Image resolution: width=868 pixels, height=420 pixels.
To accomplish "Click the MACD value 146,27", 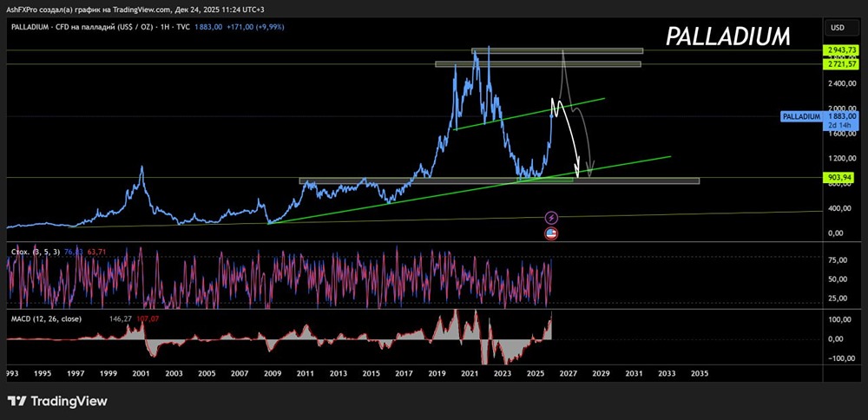I will (121, 318).
